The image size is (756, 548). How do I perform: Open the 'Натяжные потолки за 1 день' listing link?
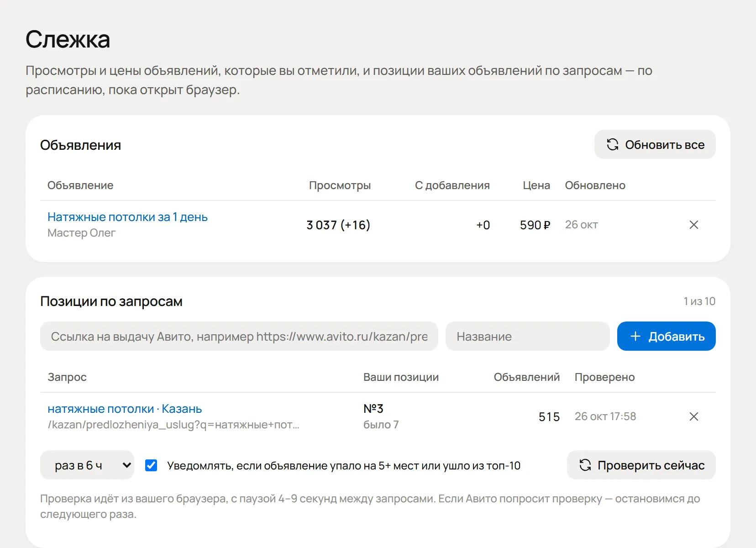tap(127, 217)
